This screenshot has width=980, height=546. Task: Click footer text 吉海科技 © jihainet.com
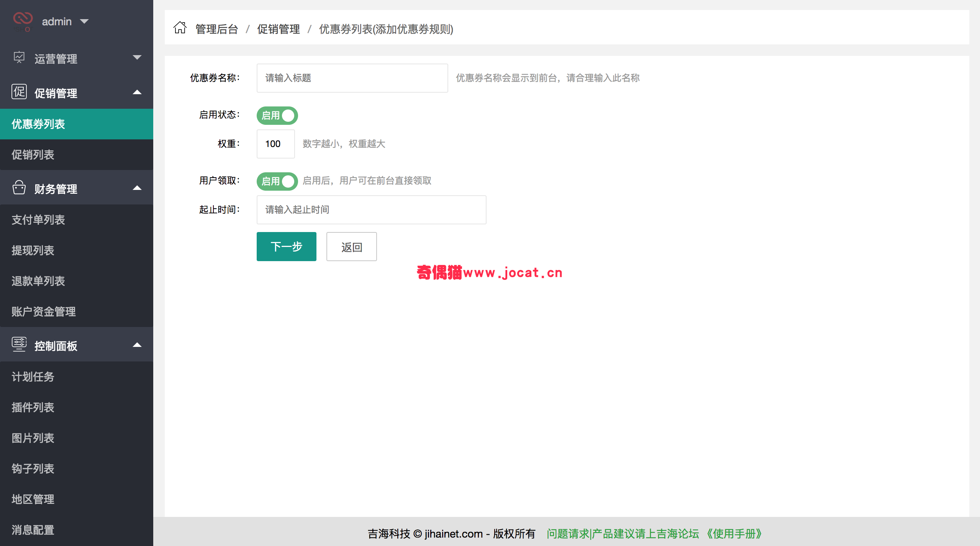[x=425, y=533]
